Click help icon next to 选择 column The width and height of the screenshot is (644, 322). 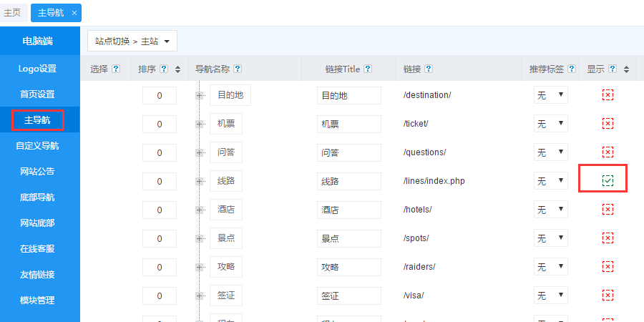pos(116,69)
